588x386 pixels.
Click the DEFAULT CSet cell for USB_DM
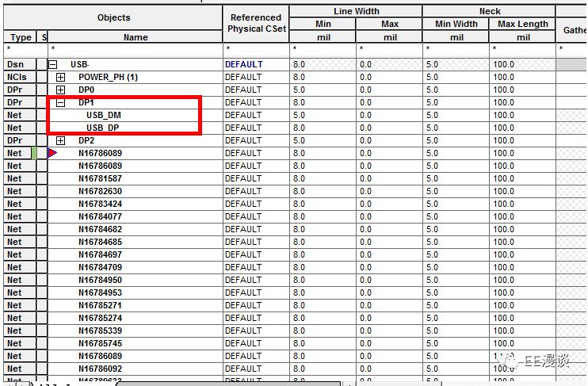(x=256, y=115)
